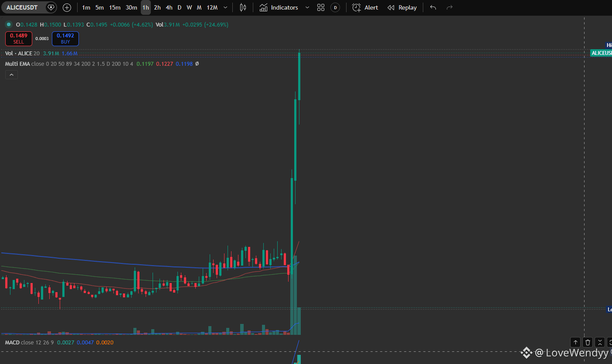The width and height of the screenshot is (612, 364).
Task: Switch to the 4h timeframe
Action: coord(169,7)
